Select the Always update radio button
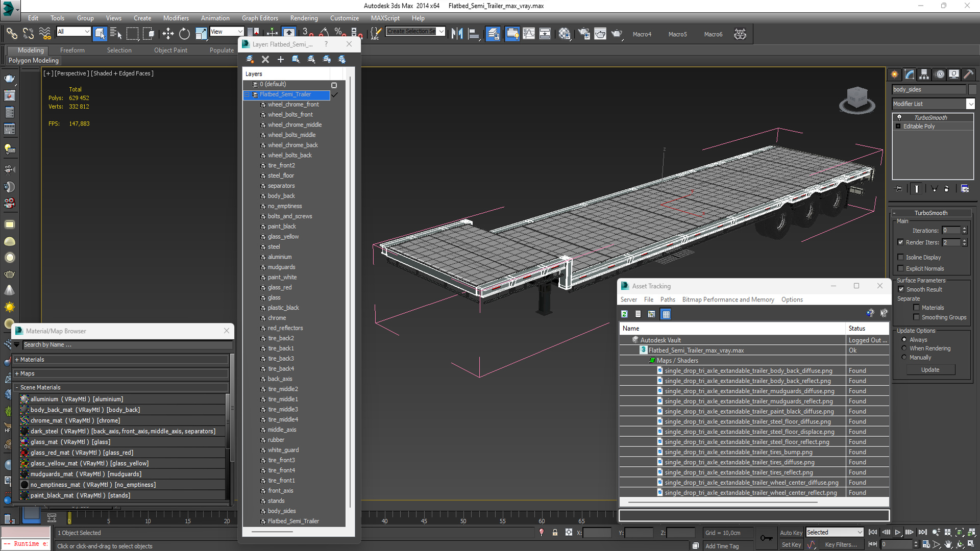This screenshot has width=980, height=551. pyautogui.click(x=904, y=339)
